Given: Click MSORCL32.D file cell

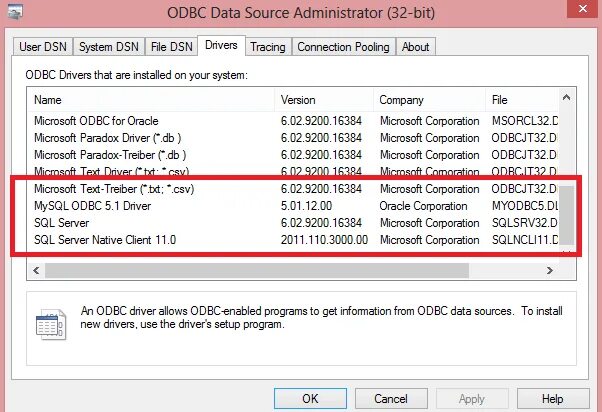Looking at the screenshot, I should [x=525, y=121].
